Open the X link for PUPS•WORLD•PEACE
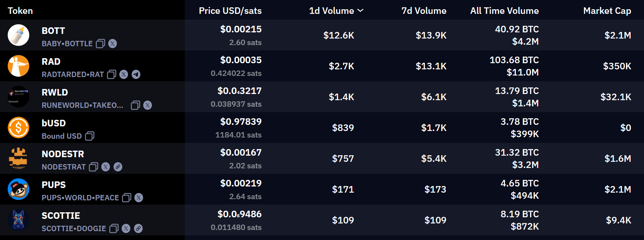644x240 pixels. [139, 198]
